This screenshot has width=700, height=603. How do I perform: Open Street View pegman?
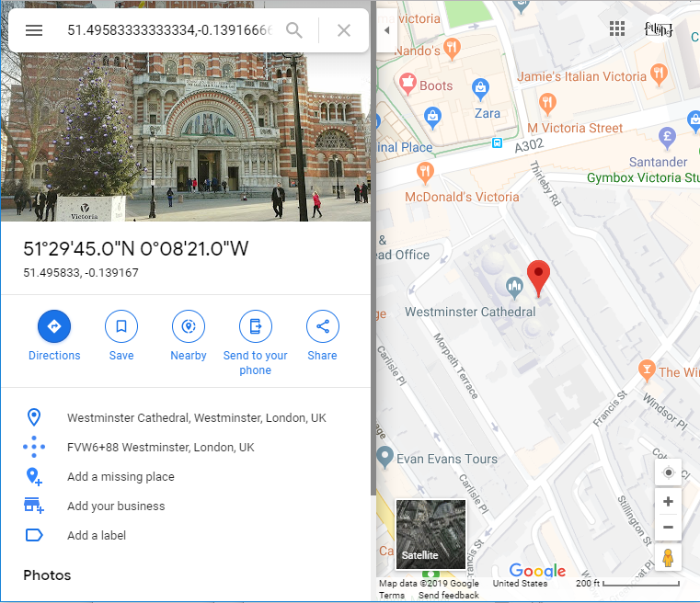(668, 558)
